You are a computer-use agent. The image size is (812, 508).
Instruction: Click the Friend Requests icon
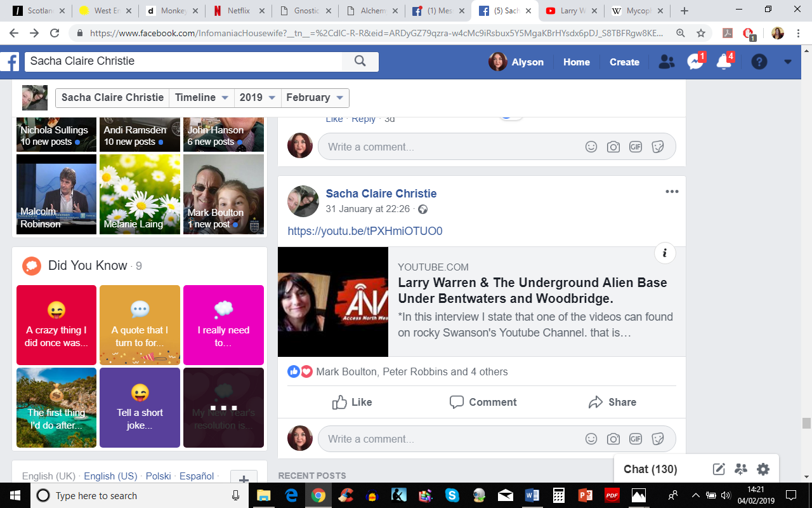click(666, 62)
